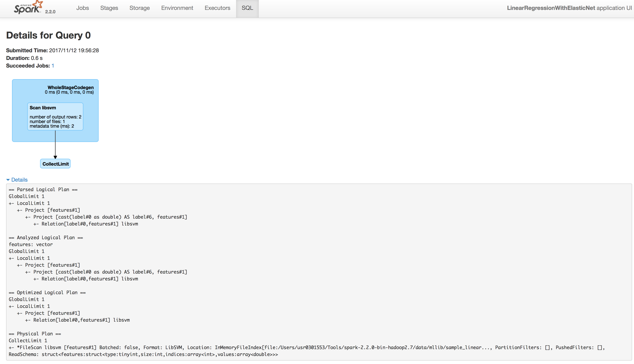The image size is (634, 364).
Task: Open the Executors tab
Action: pyautogui.click(x=217, y=8)
